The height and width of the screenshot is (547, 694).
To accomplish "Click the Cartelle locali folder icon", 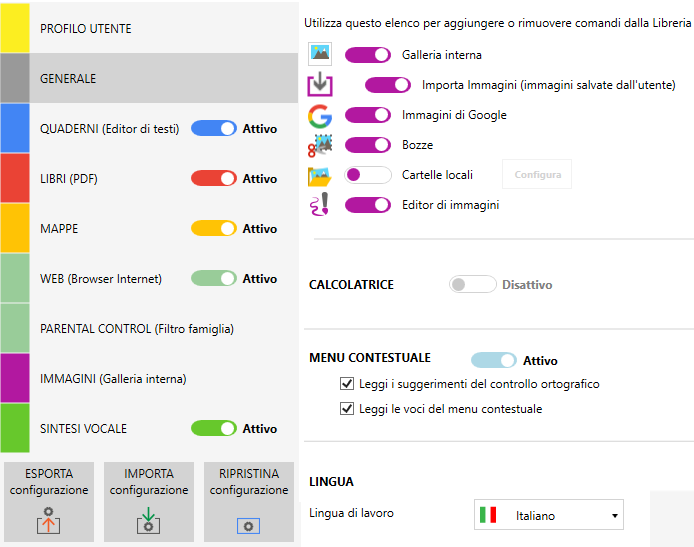I will pyautogui.click(x=320, y=175).
